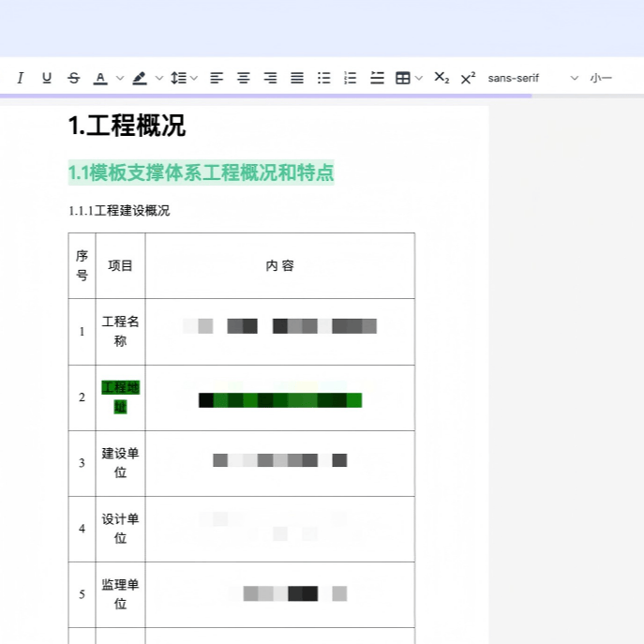Click the blurred content cell of 建设单位 row
This screenshot has height=644, width=644.
280,463
